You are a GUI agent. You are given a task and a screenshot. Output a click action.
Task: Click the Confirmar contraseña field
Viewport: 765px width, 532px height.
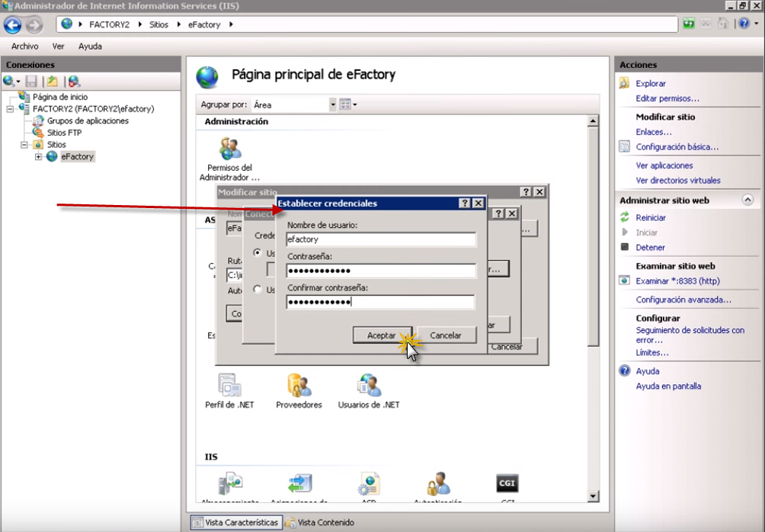(x=380, y=302)
